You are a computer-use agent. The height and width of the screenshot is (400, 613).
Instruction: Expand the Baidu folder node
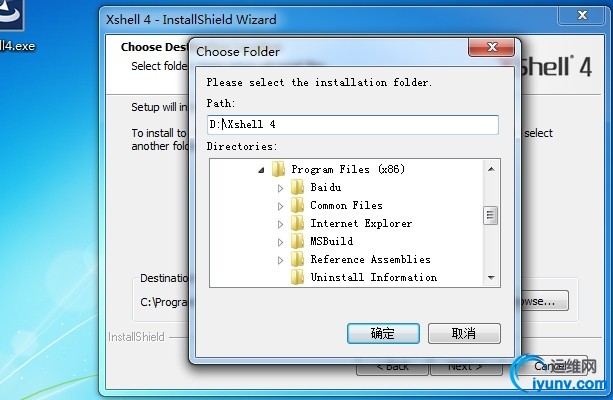[x=280, y=188]
